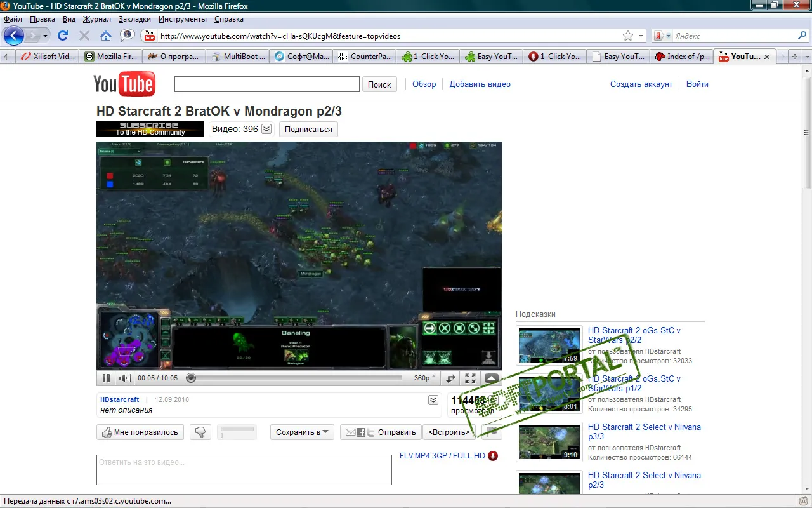
Task: Open the Правка menu
Action: [43, 19]
